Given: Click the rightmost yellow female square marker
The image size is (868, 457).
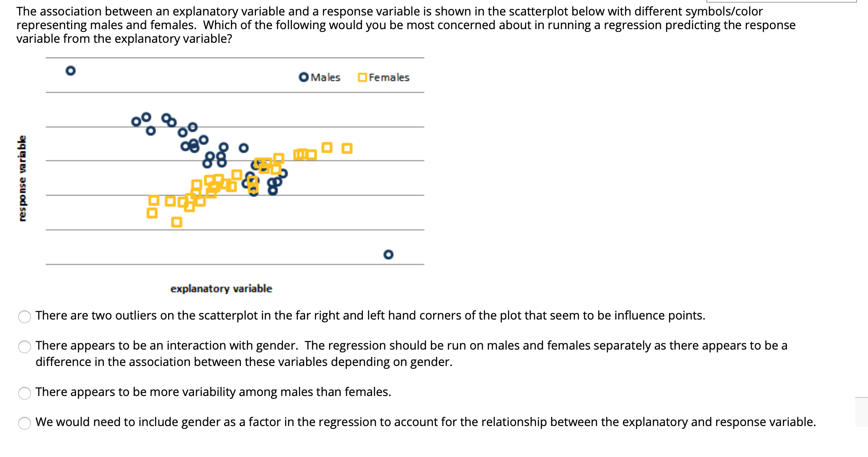Looking at the screenshot, I should [347, 147].
